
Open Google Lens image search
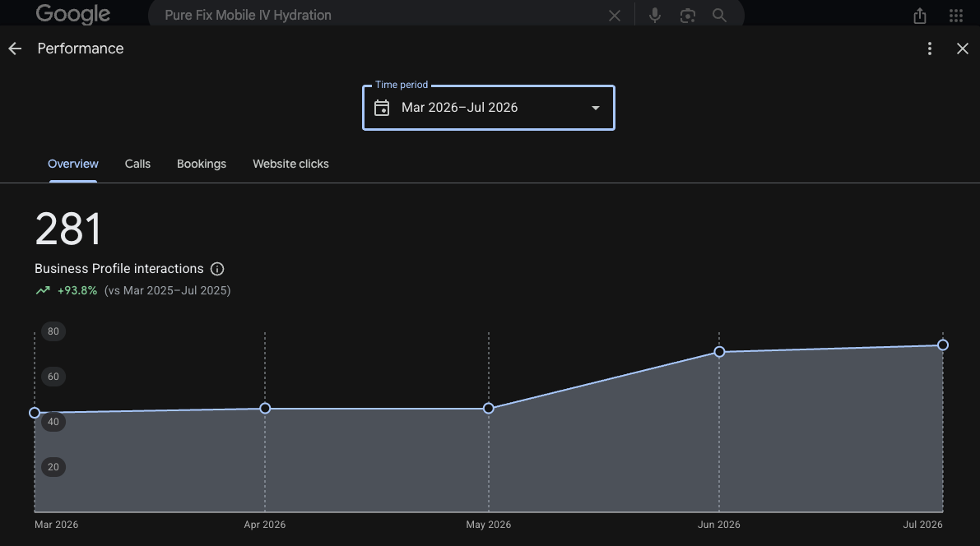pyautogui.click(x=688, y=16)
